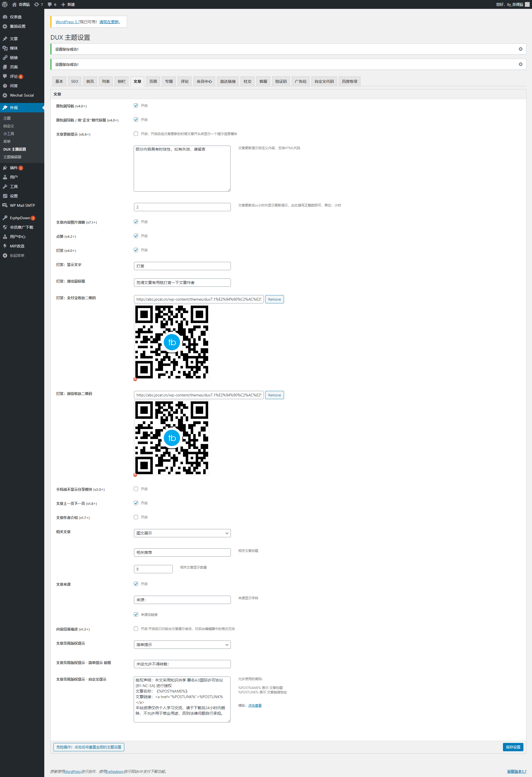The image size is (532, 777).
Task: Open the 用户 person icon
Action: (x=5, y=177)
